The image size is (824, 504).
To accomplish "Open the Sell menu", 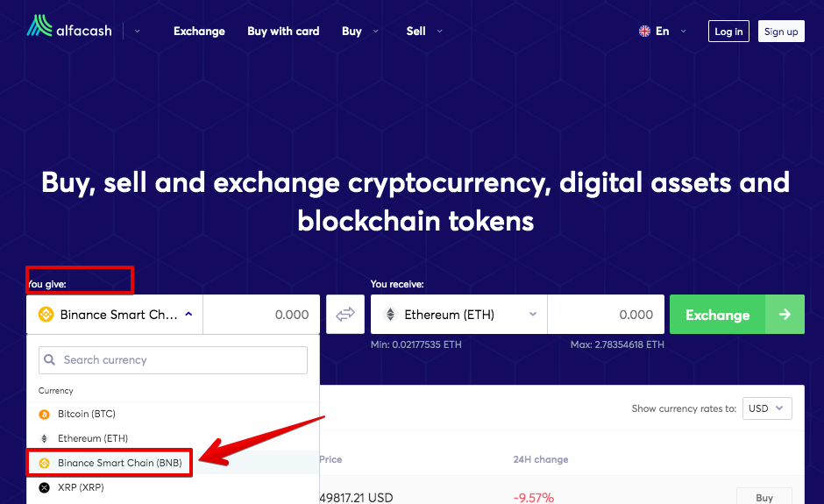I will [x=424, y=31].
